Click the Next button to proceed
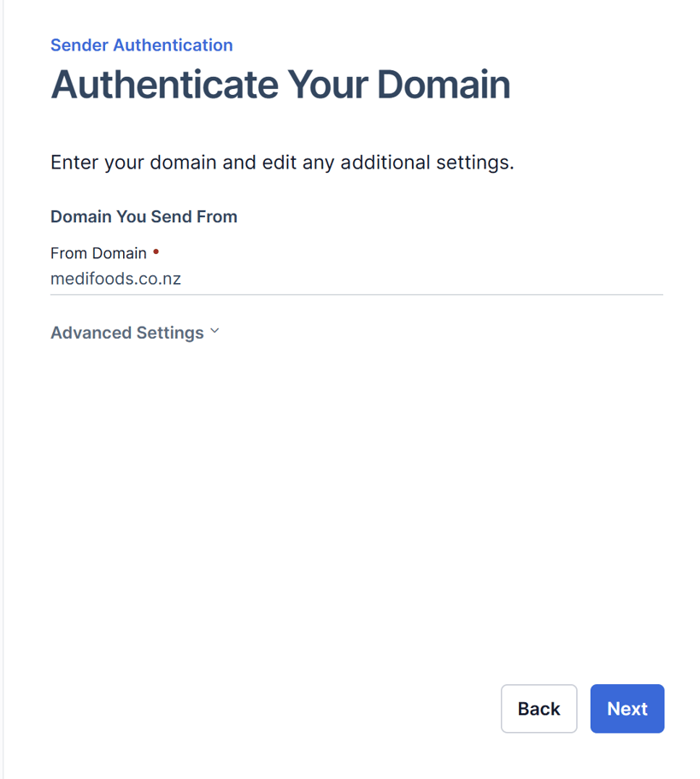The width and height of the screenshot is (700, 779). click(x=626, y=708)
